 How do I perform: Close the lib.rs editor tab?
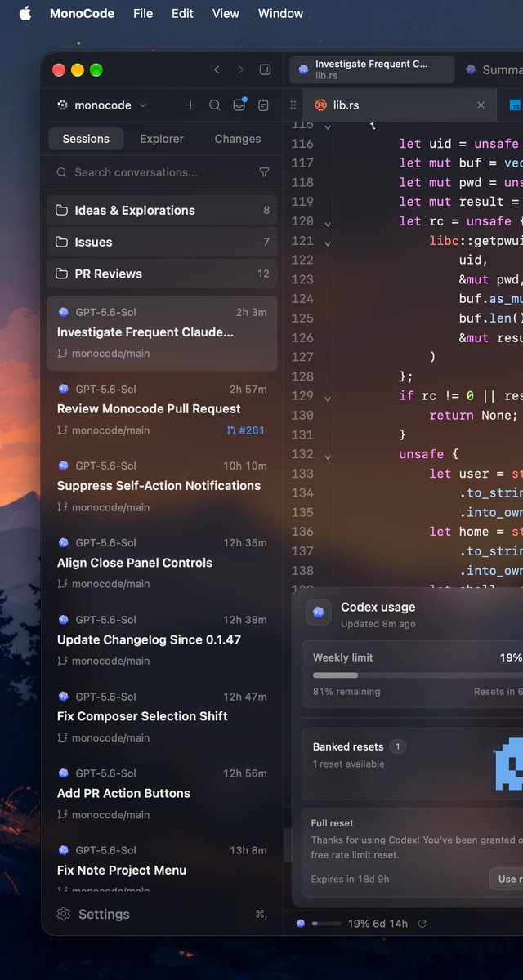click(481, 105)
